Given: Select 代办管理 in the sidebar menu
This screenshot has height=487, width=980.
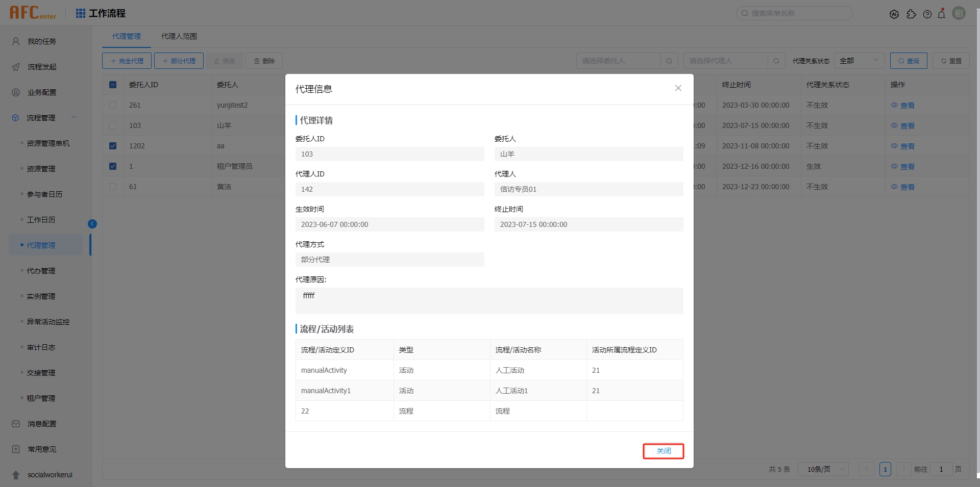Looking at the screenshot, I should coord(42,271).
